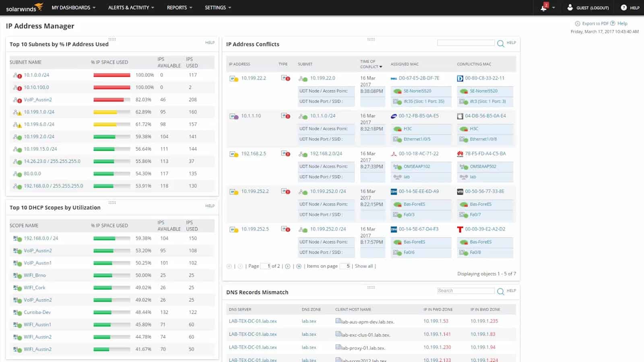Open the notifications bell icon
This screenshot has height=362, width=644.
pyautogui.click(x=543, y=8)
